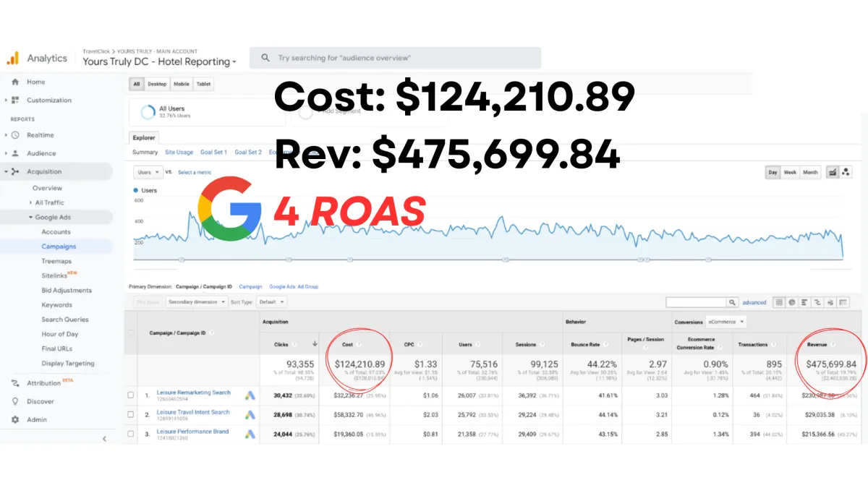Switch to the Goal Set 1 tab
Screen dimensions: 868x488
tap(213, 153)
